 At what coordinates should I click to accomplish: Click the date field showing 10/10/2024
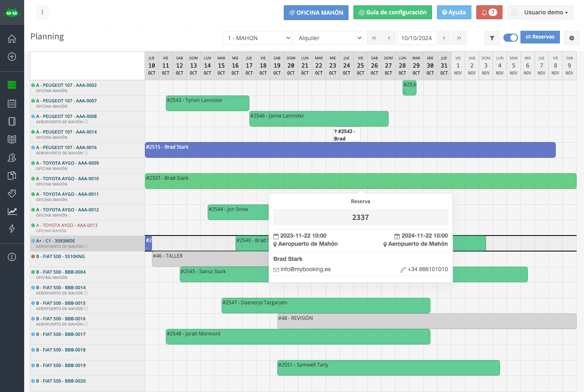(416, 38)
